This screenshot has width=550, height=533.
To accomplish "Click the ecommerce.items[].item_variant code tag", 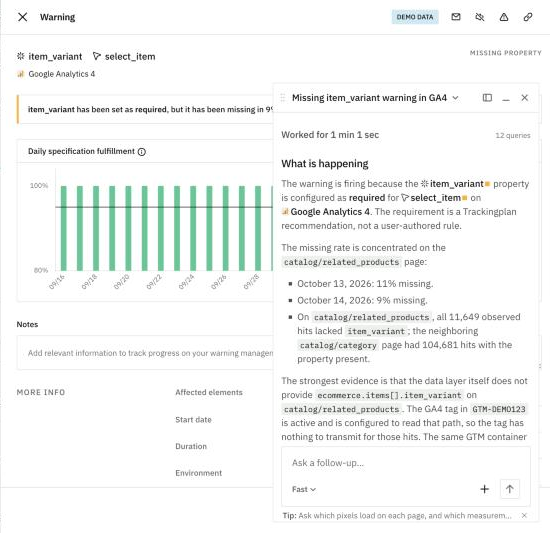I will [x=389, y=395].
